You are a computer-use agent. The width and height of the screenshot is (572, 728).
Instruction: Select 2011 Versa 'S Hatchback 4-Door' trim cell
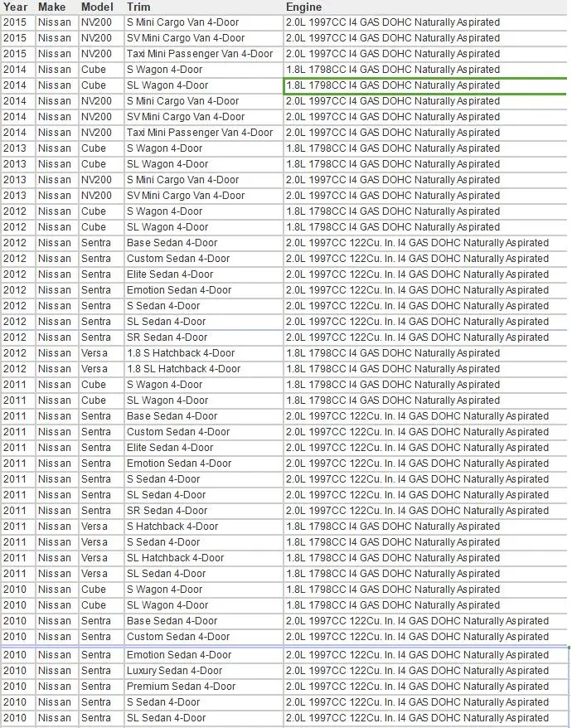click(x=204, y=527)
